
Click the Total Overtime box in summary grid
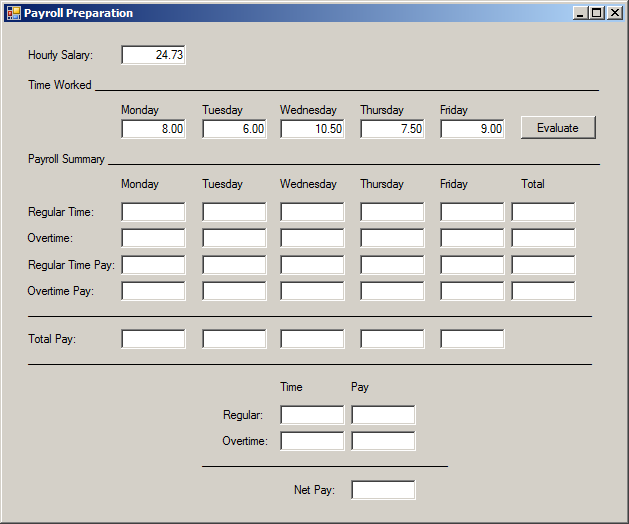coord(543,238)
